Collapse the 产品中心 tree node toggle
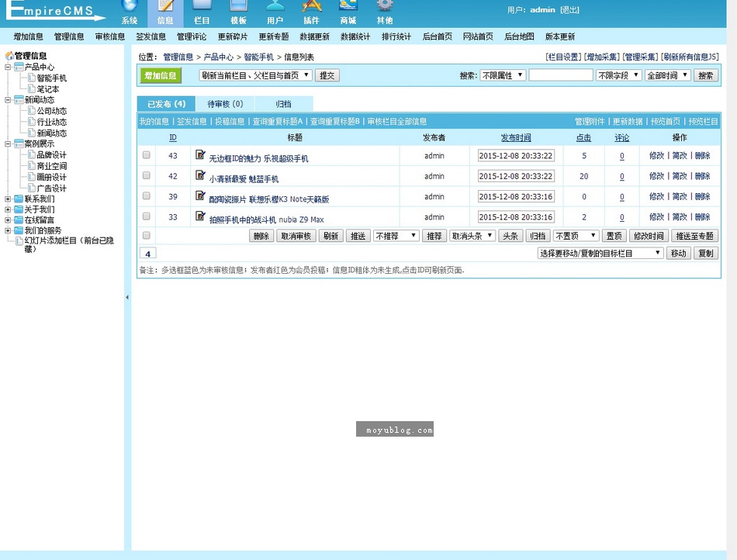The height and width of the screenshot is (560, 737). tap(8, 67)
